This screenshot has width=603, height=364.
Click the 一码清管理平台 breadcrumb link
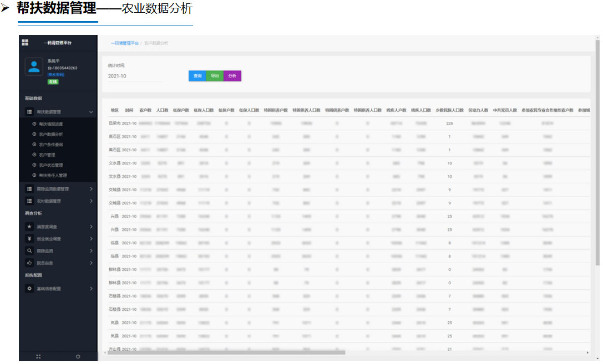click(x=125, y=43)
